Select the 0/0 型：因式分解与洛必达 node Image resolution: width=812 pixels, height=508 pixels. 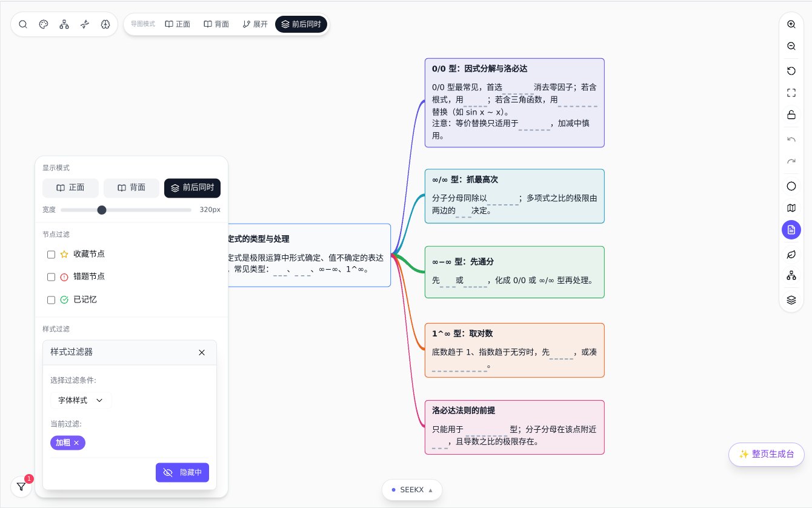(514, 102)
